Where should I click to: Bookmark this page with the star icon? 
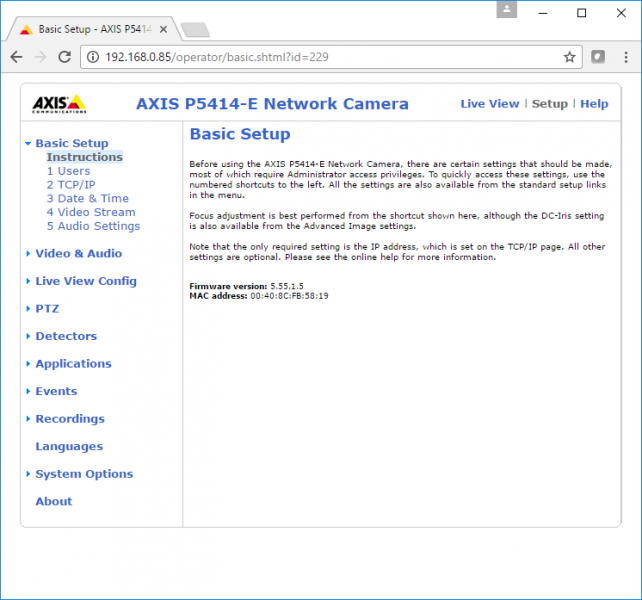pos(570,57)
